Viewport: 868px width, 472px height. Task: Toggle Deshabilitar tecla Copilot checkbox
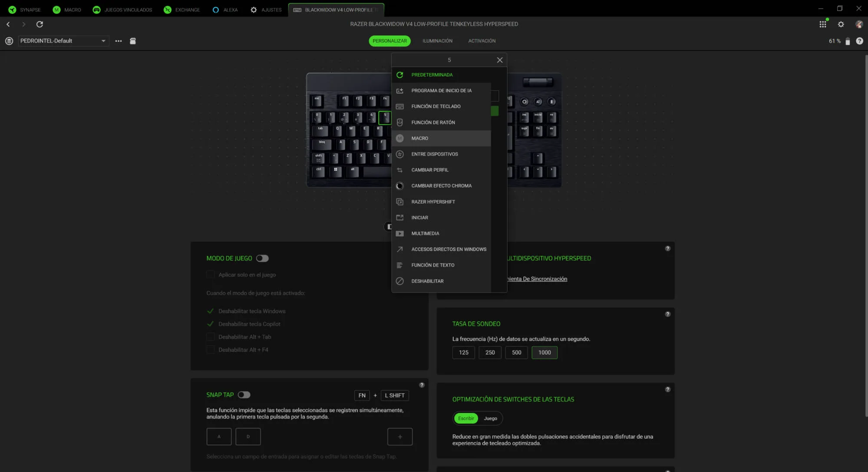point(211,324)
